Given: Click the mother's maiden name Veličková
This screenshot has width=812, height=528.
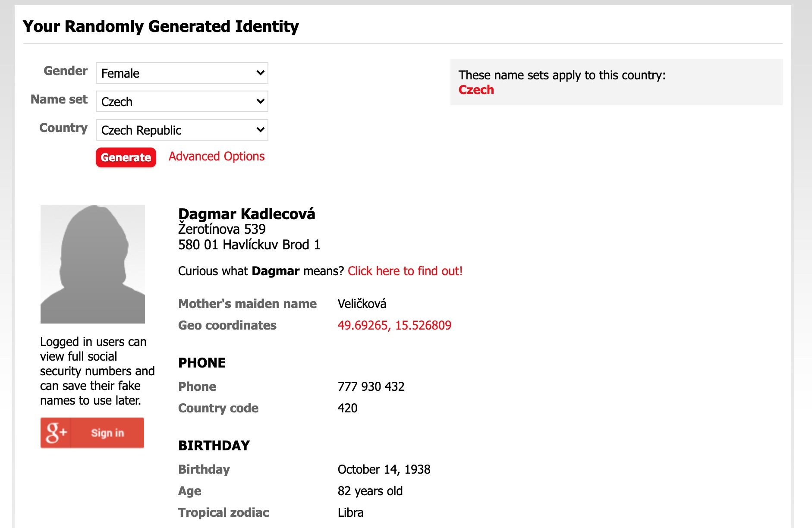Looking at the screenshot, I should pos(362,304).
